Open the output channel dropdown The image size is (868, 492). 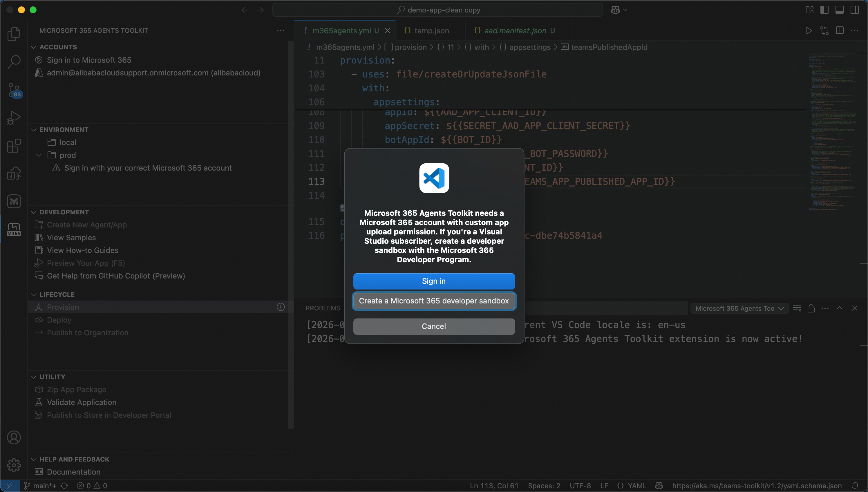(x=739, y=308)
